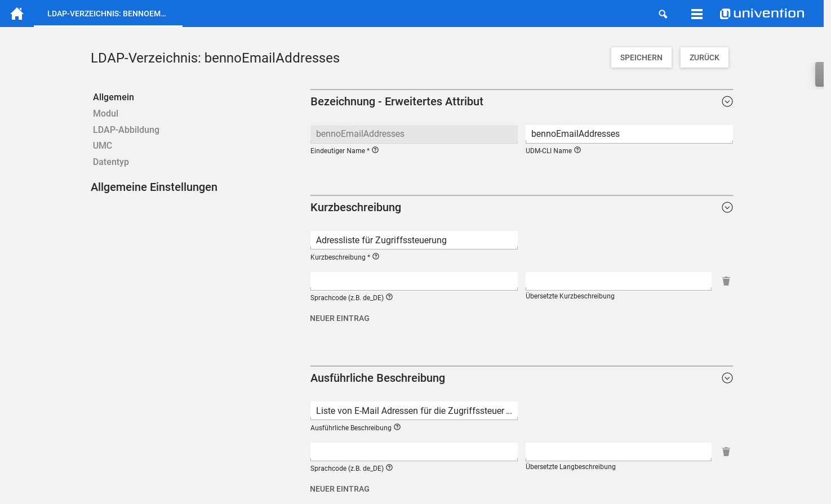
Task: Show help for Eindeutiger Name field
Action: click(375, 150)
